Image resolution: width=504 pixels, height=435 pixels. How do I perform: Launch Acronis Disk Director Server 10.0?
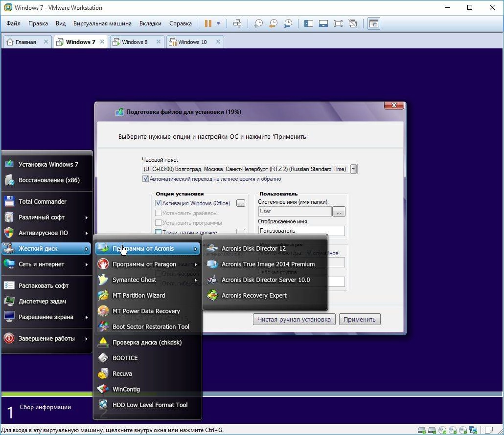tap(265, 280)
